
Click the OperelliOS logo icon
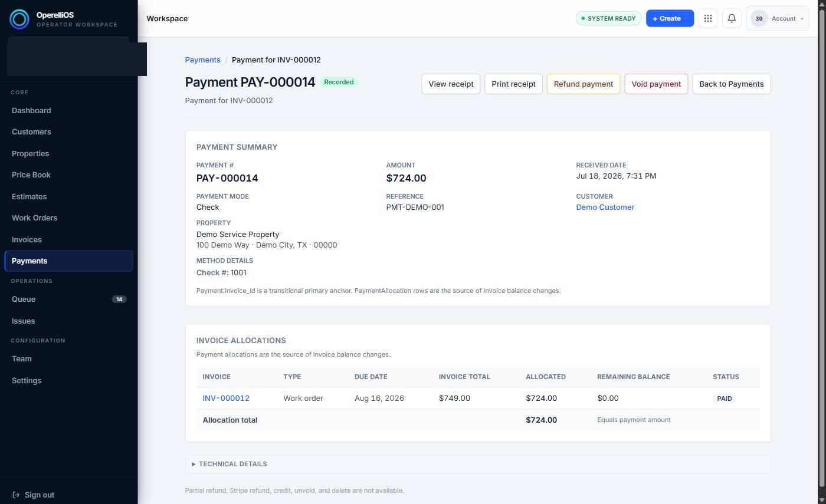pyautogui.click(x=19, y=19)
